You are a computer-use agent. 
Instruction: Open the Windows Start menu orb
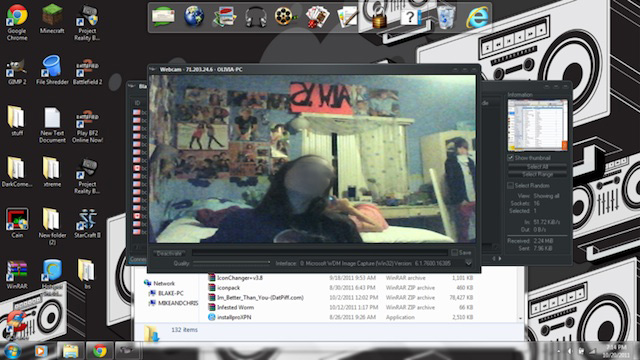(12, 351)
